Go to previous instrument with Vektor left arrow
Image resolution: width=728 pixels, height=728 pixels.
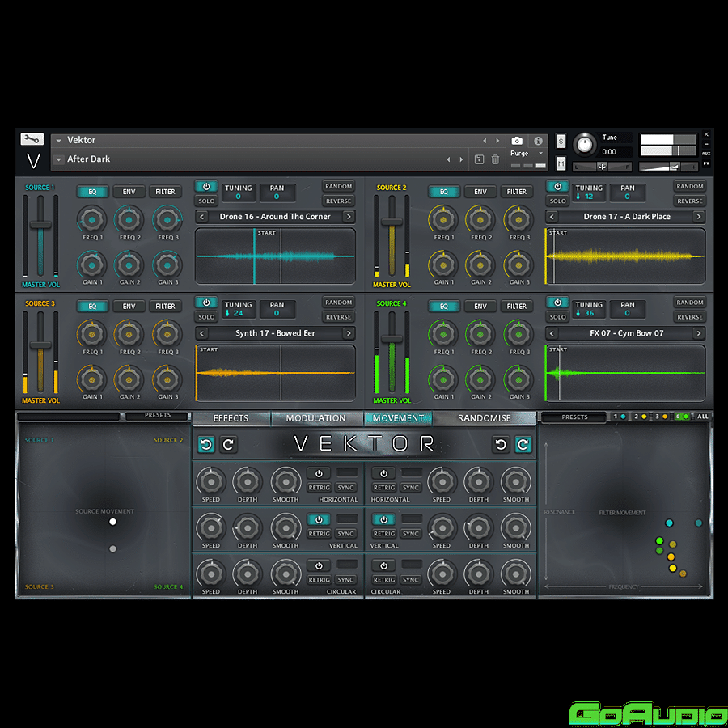(x=485, y=140)
